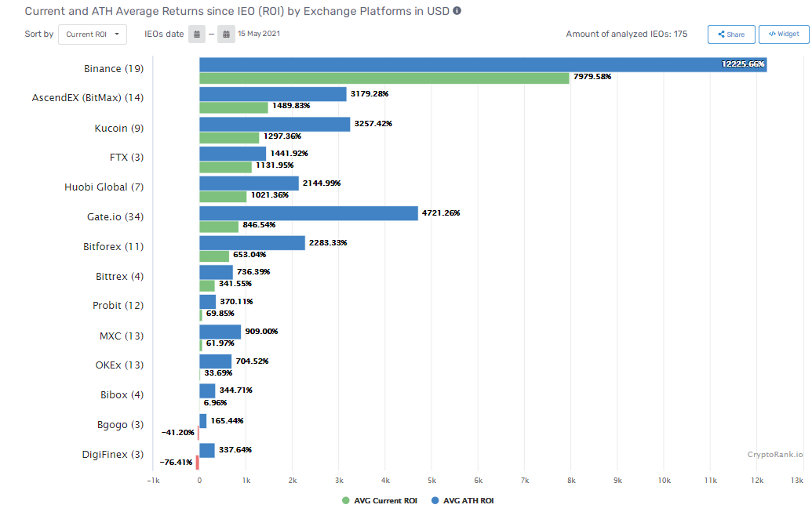Click the 4721.26% value label
The height and width of the screenshot is (512, 812).
(x=441, y=212)
